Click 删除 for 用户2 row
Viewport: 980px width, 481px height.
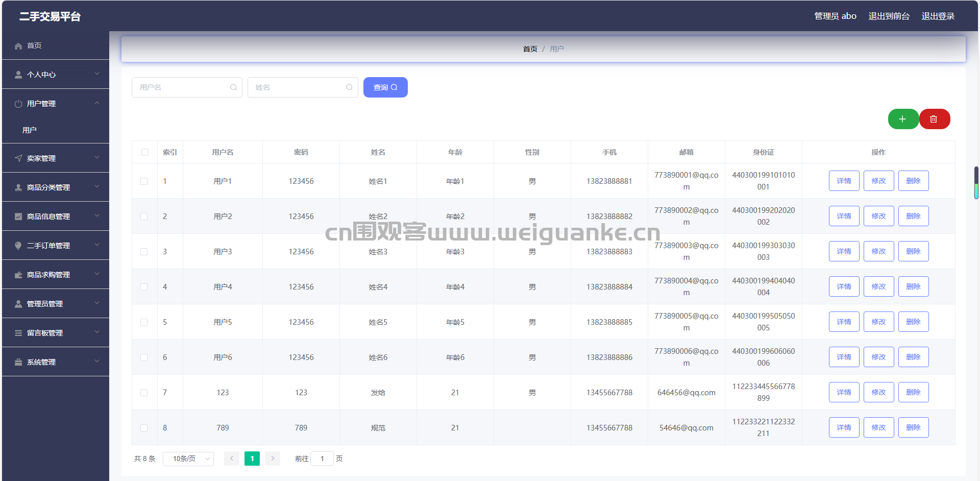pyautogui.click(x=914, y=216)
